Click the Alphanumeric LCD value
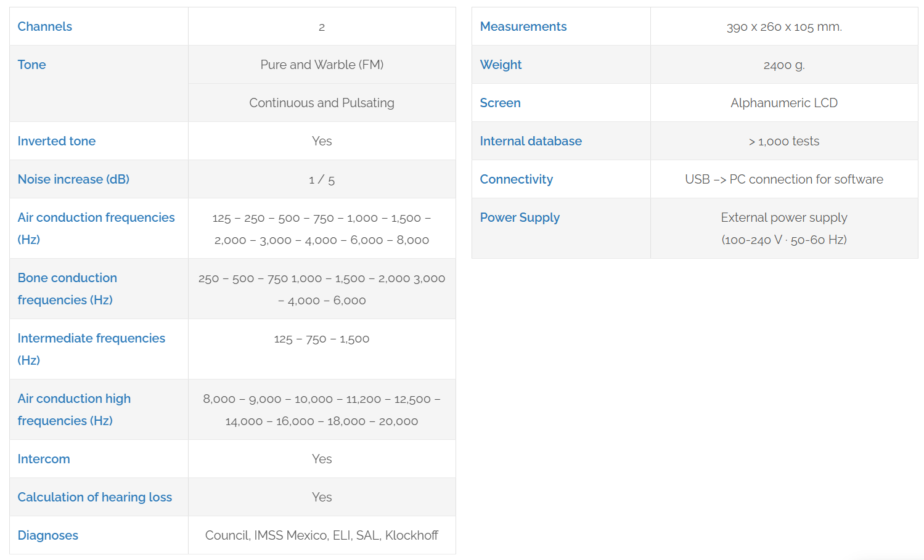Screen dimensions: 924x560 (784, 103)
